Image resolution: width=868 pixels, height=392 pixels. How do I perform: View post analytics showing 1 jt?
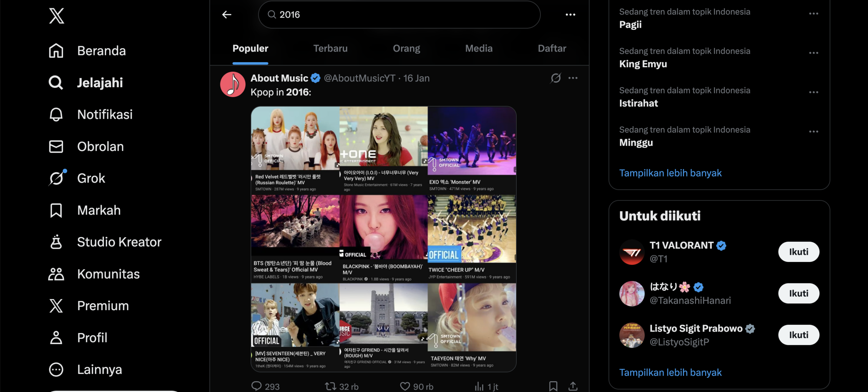click(x=486, y=386)
